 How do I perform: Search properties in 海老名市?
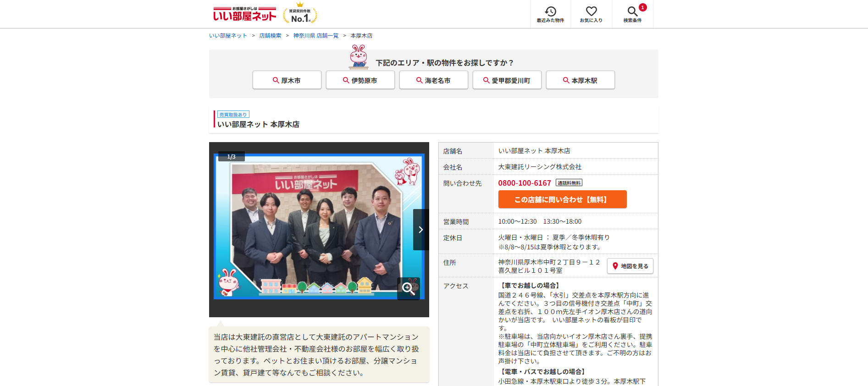tap(433, 80)
